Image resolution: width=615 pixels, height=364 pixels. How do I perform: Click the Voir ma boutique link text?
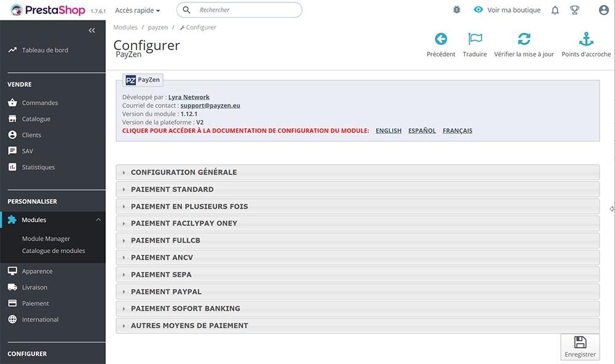(514, 10)
